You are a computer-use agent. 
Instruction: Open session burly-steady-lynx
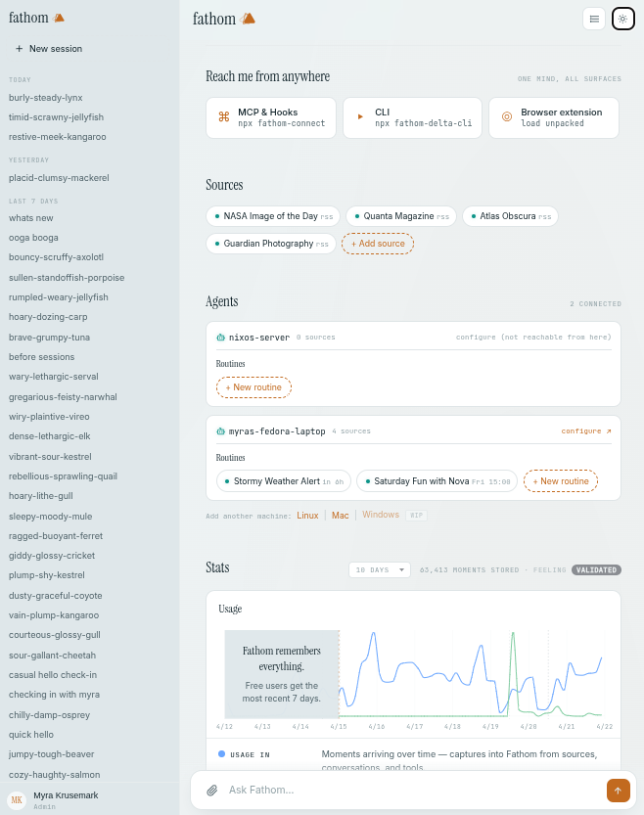(x=46, y=98)
